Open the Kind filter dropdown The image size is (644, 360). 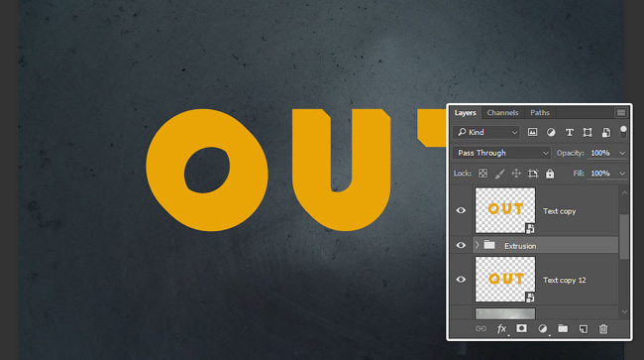point(486,132)
